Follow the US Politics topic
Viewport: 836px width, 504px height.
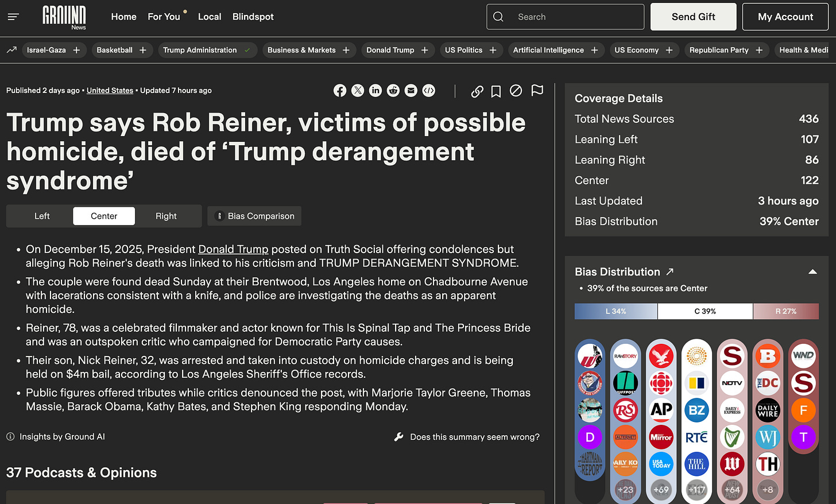pyautogui.click(x=493, y=50)
